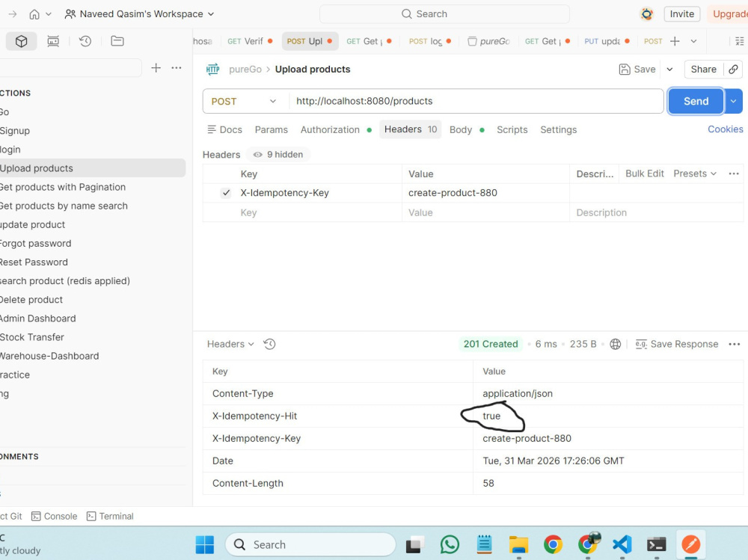Open the Terminal in the status bar
Image resolution: width=748 pixels, height=560 pixels.
coord(110,516)
